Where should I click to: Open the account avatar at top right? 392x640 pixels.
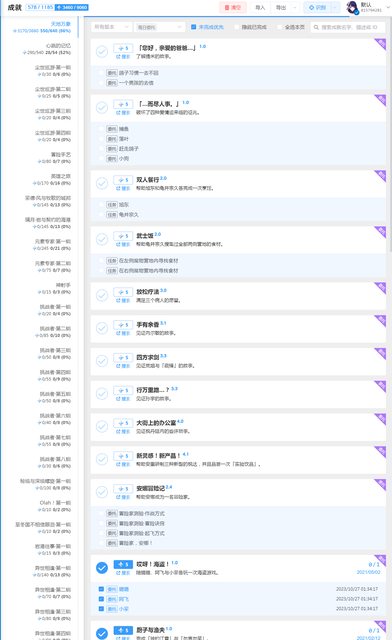point(352,7)
